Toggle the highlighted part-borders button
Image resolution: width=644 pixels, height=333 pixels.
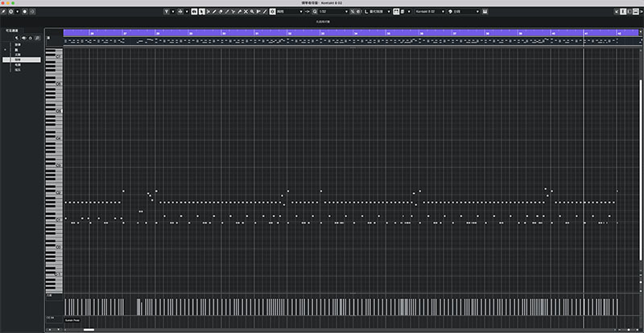pos(396,11)
